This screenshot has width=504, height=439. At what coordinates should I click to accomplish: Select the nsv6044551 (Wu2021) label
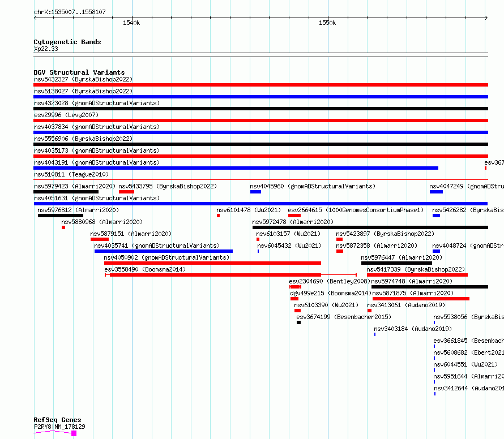click(465, 364)
